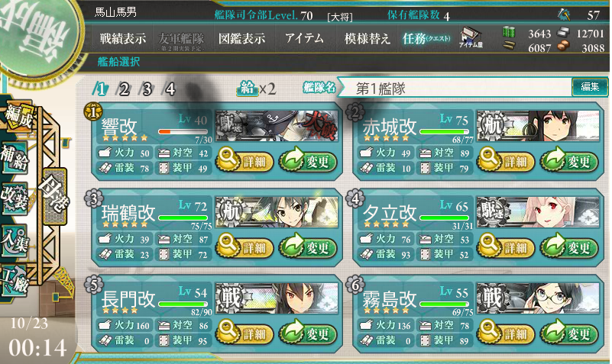Click 夕立改's character portrait banner
612x364 pixels.
click(538, 212)
